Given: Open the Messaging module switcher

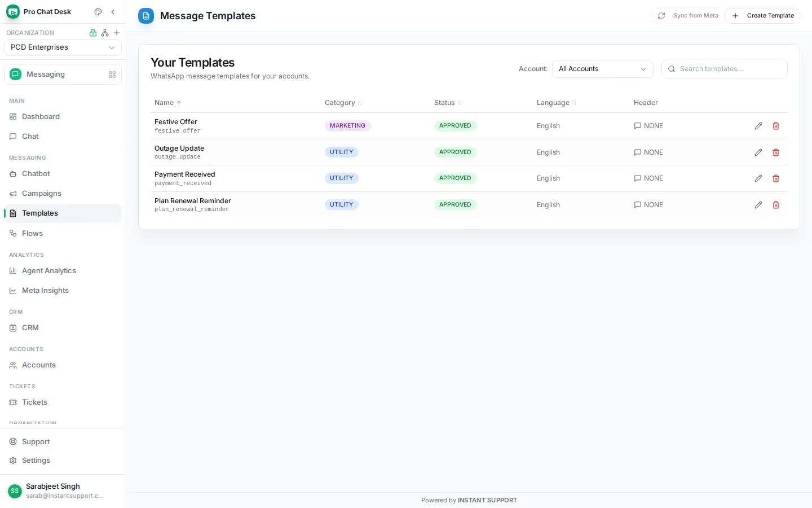Looking at the screenshot, I should click(x=63, y=75).
